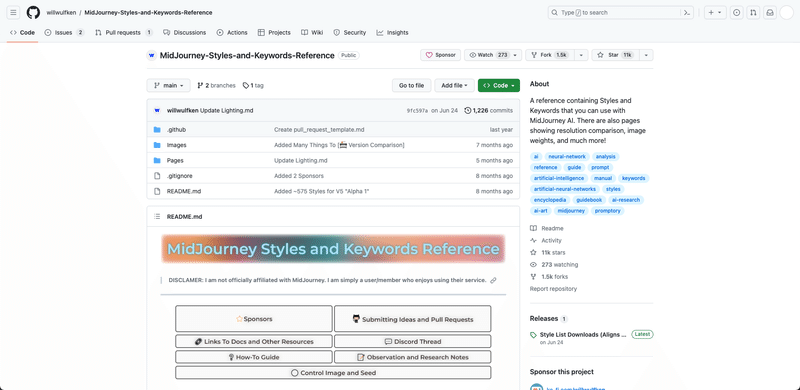Click the willwulfken avatar in commit row
The height and width of the screenshot is (390, 800).
tap(157, 110)
